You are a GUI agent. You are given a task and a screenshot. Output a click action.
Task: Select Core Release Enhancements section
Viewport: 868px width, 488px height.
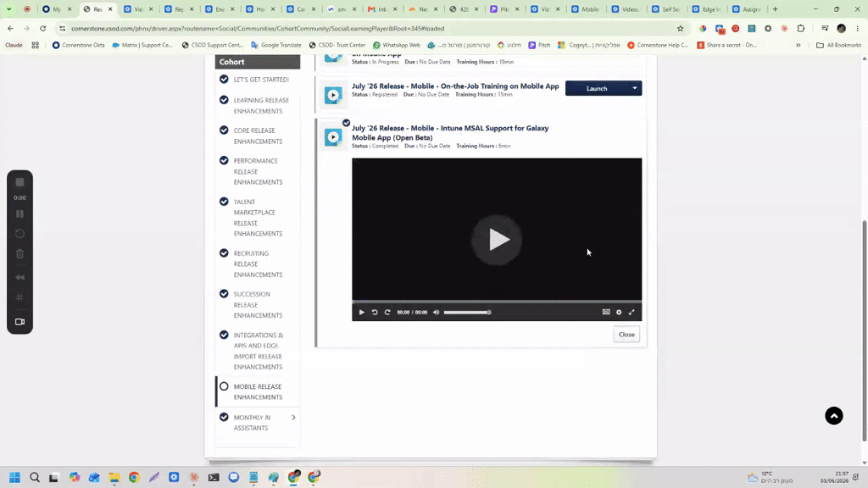click(258, 136)
